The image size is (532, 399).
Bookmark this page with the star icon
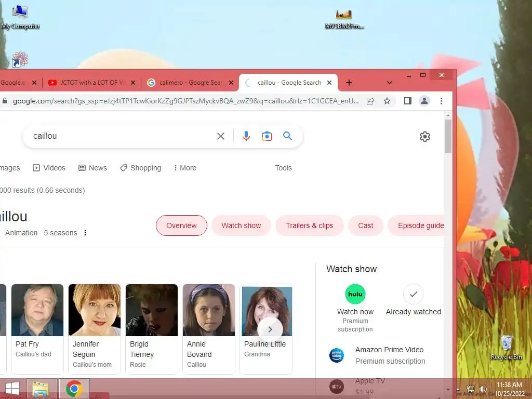click(x=387, y=101)
